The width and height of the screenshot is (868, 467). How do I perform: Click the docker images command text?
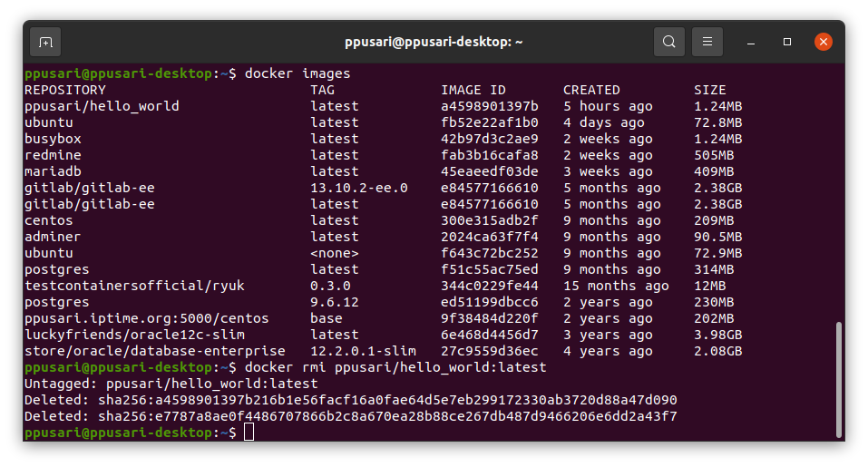point(297,73)
